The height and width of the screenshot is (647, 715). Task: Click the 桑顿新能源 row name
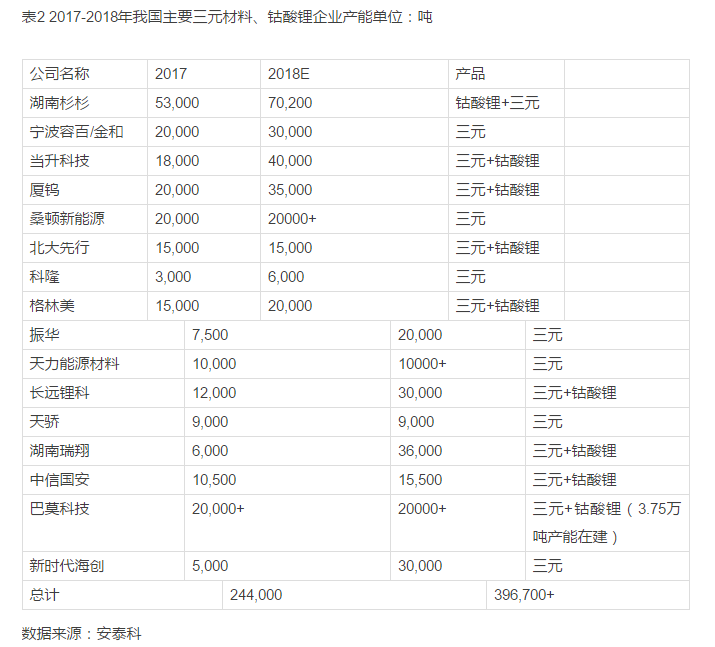click(68, 219)
